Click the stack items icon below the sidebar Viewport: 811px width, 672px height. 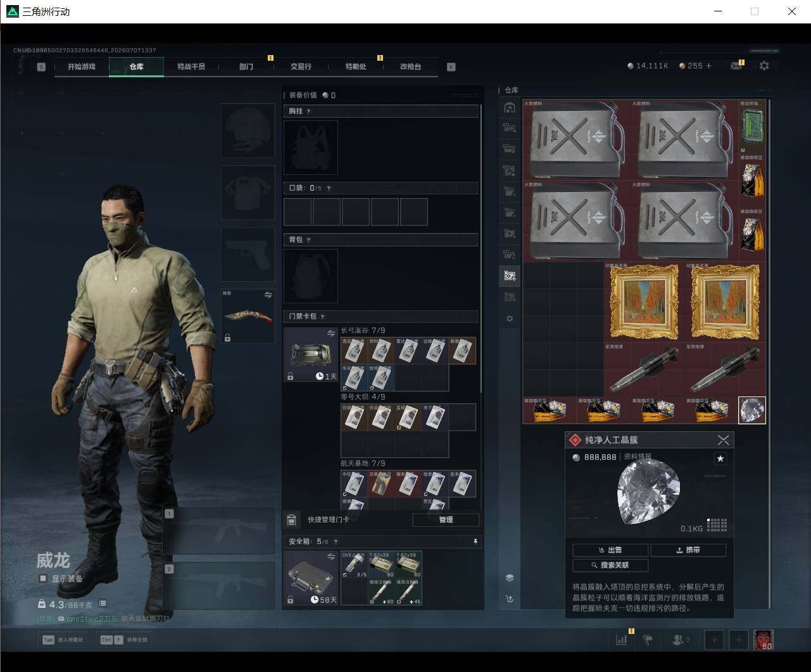pyautogui.click(x=510, y=578)
